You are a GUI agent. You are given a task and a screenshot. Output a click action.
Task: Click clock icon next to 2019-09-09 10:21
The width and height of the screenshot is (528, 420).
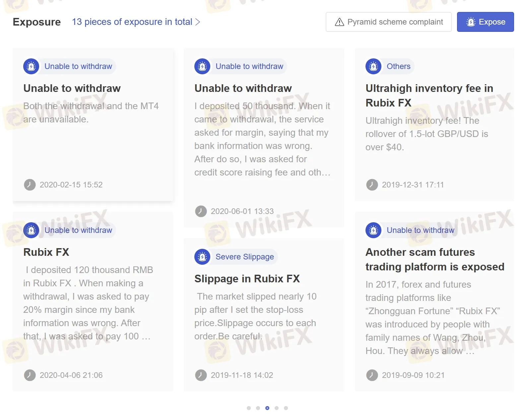coord(372,375)
